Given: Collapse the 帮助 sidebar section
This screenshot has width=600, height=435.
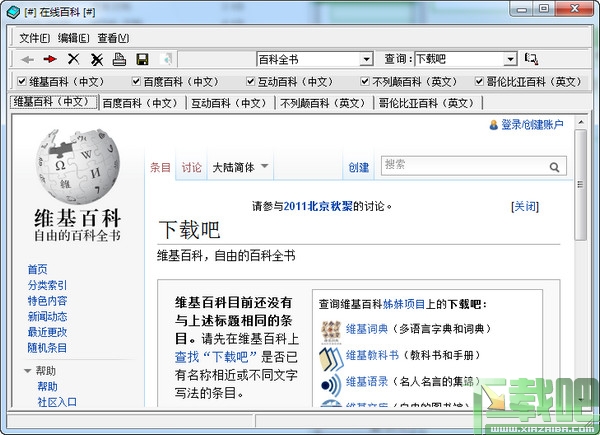Looking at the screenshot, I should (28, 371).
